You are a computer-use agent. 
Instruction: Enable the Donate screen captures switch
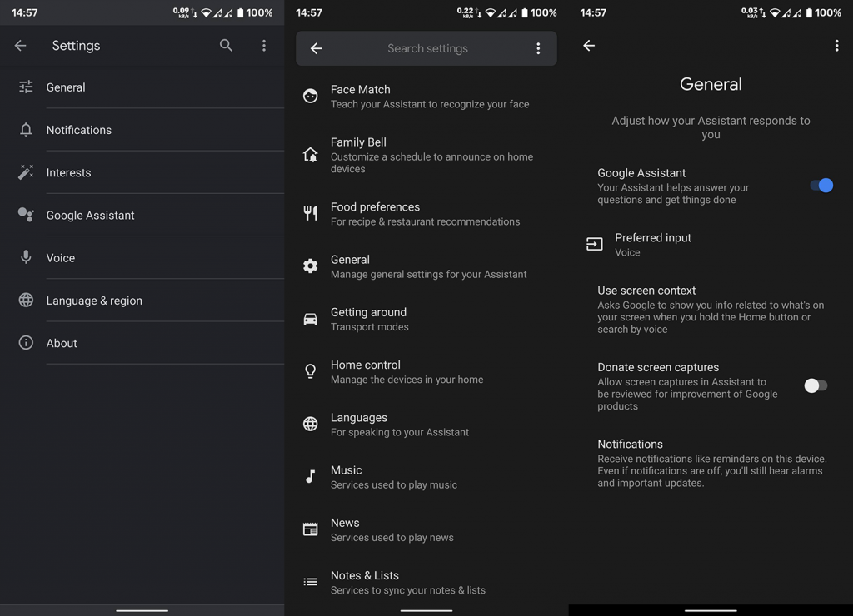click(816, 385)
